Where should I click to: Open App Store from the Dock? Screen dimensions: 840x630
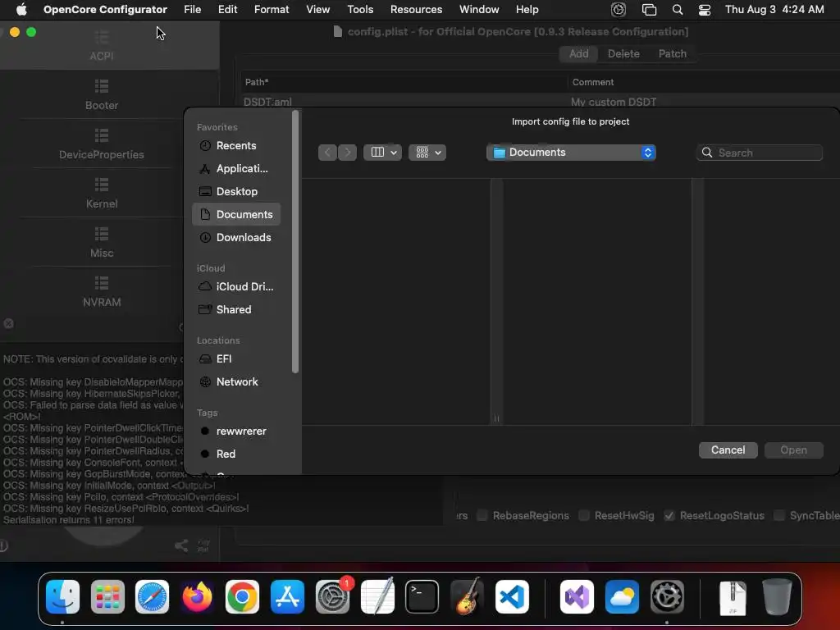287,597
